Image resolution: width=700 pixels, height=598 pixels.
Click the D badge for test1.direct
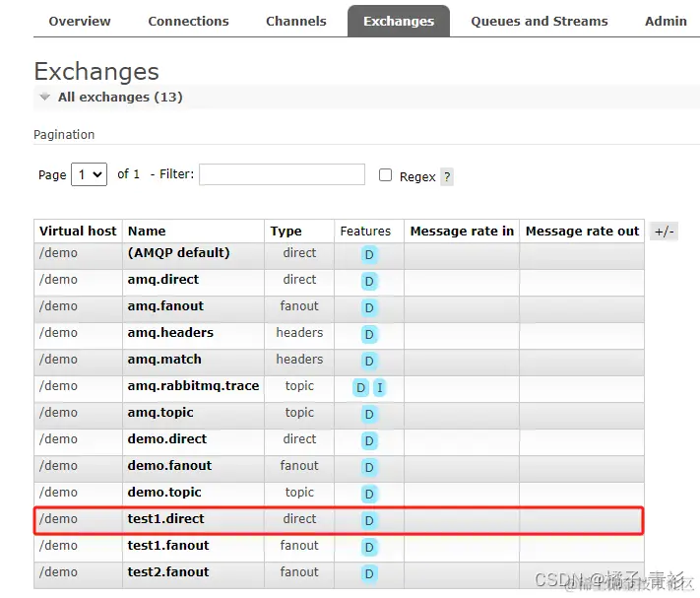[x=369, y=520]
